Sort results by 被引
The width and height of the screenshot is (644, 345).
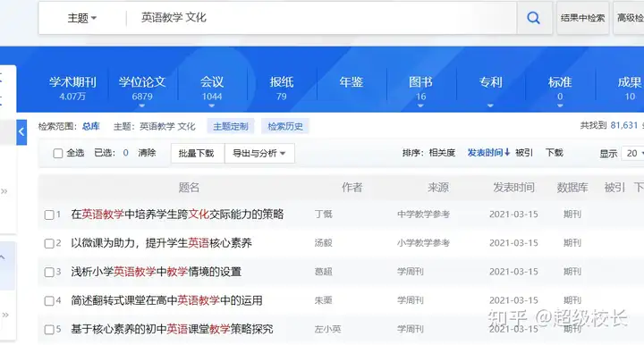pos(524,153)
